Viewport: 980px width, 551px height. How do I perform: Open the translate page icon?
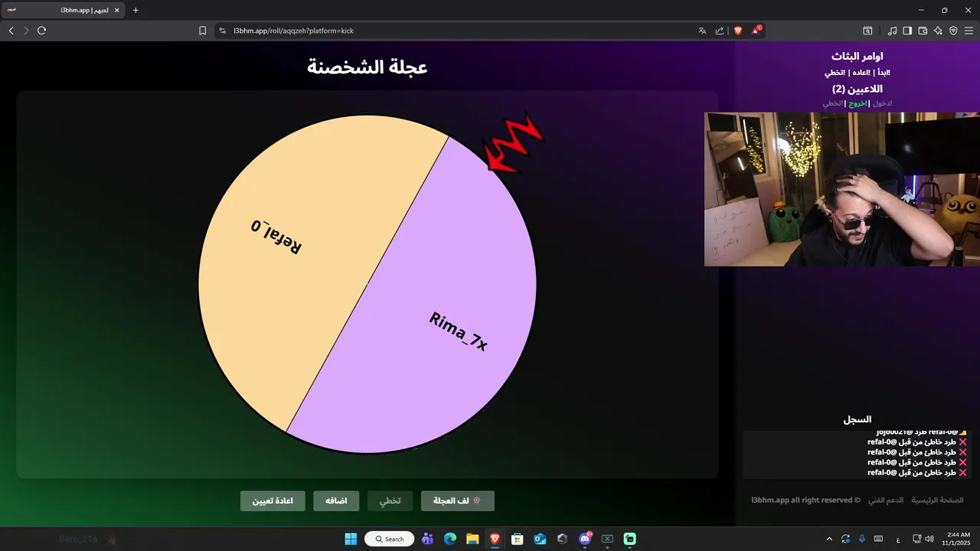click(702, 31)
